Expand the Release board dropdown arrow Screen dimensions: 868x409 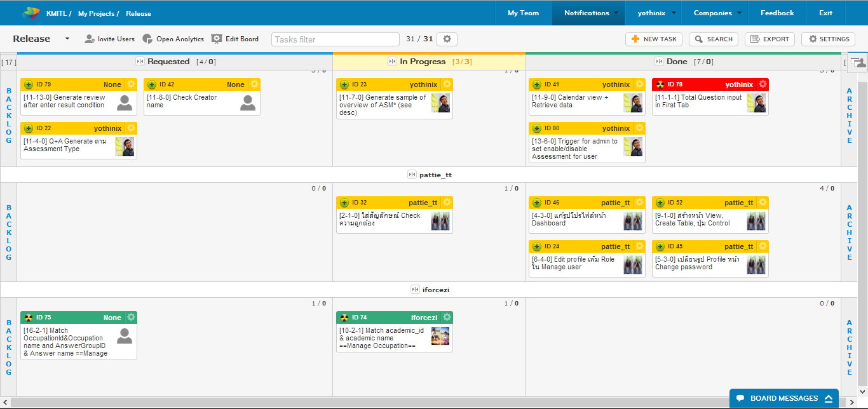tap(67, 39)
